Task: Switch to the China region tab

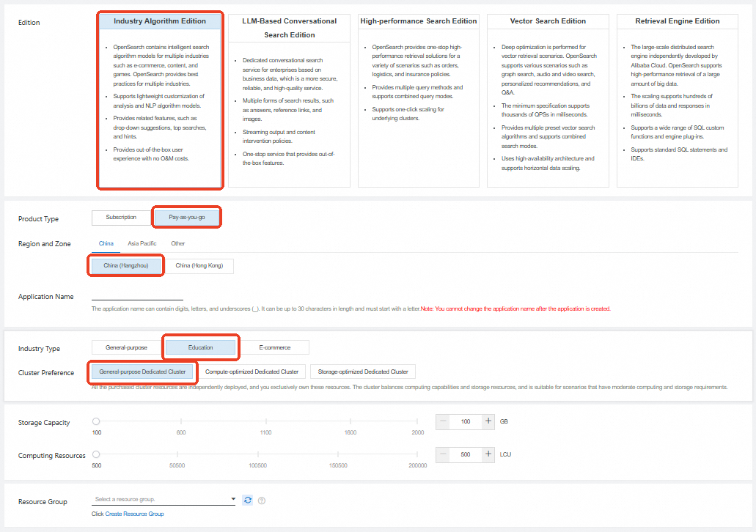Action: pos(106,243)
